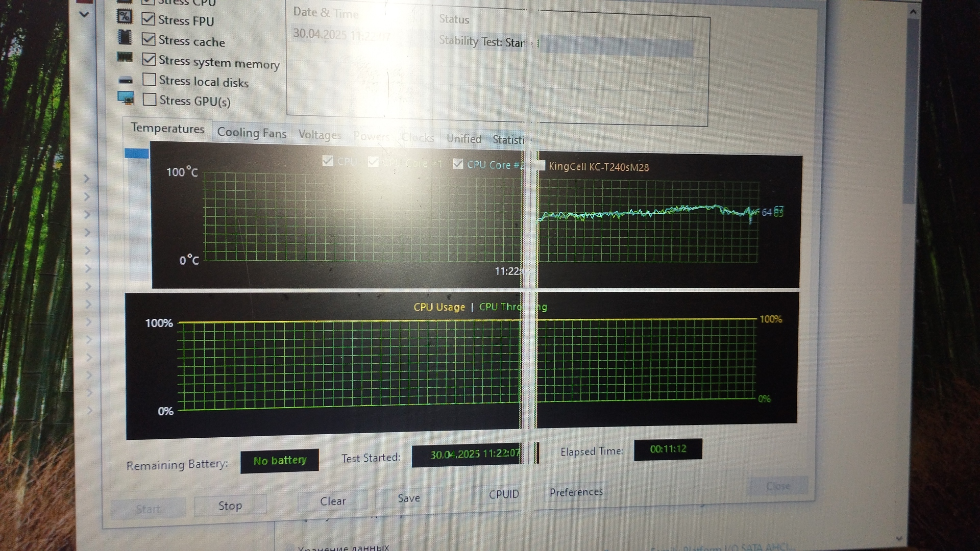Screen dimensions: 980x551
Task: Enable the Stress local disks checkbox
Action: pyautogui.click(x=149, y=80)
